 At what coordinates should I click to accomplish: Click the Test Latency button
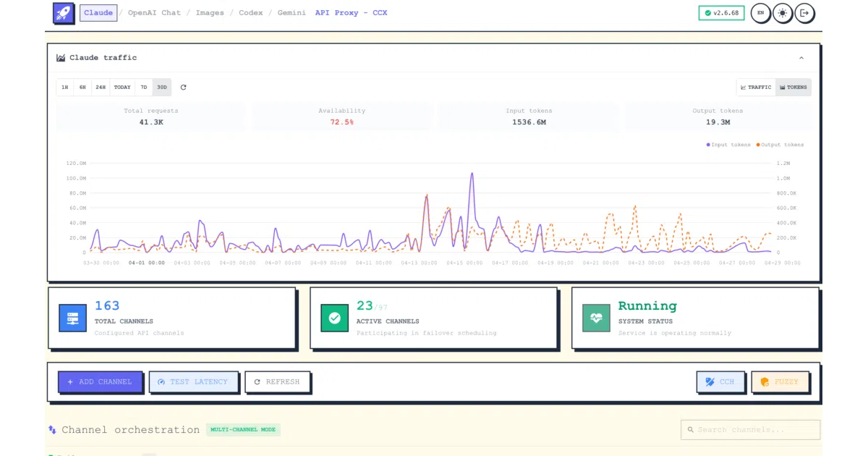tap(192, 381)
